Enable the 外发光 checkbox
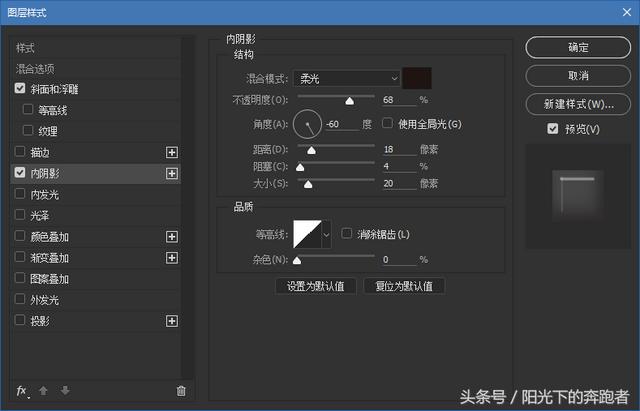640x411 pixels. coord(20,299)
